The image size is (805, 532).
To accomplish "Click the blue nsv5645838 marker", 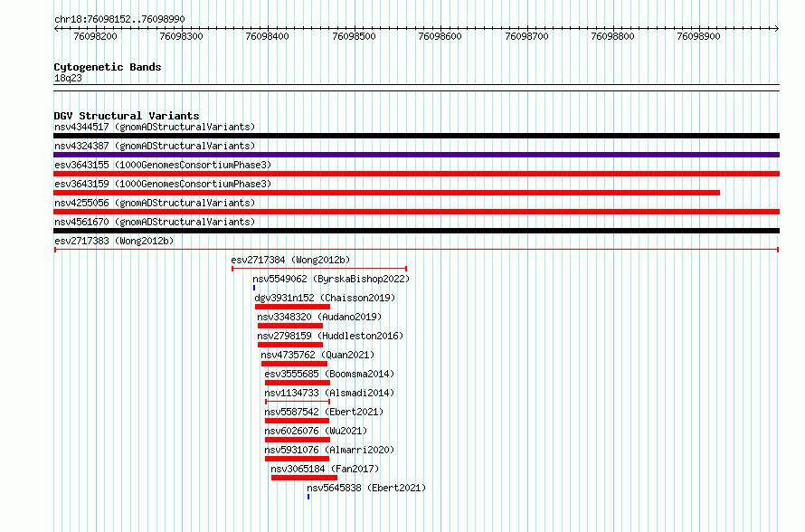I will (308, 497).
